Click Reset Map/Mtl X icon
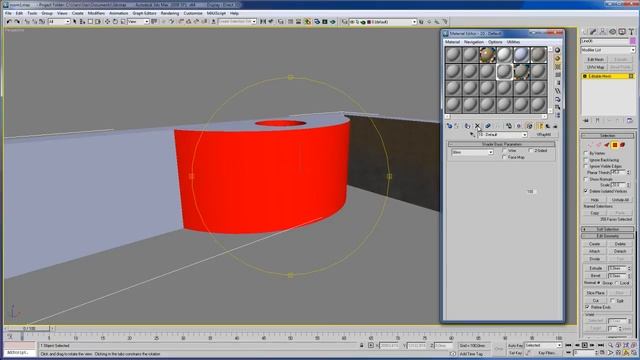 pyautogui.click(x=477, y=126)
